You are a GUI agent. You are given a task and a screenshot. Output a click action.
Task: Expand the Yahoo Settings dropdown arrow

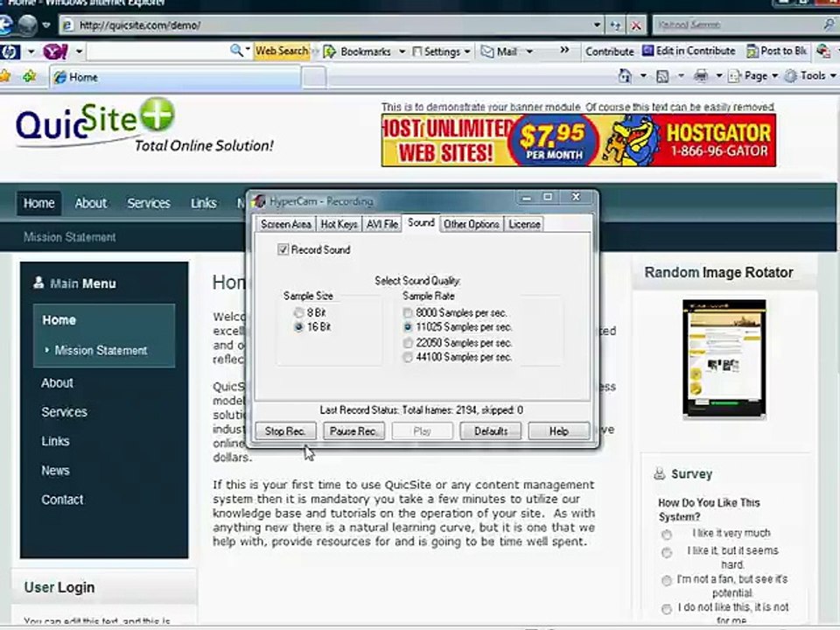pos(467,52)
